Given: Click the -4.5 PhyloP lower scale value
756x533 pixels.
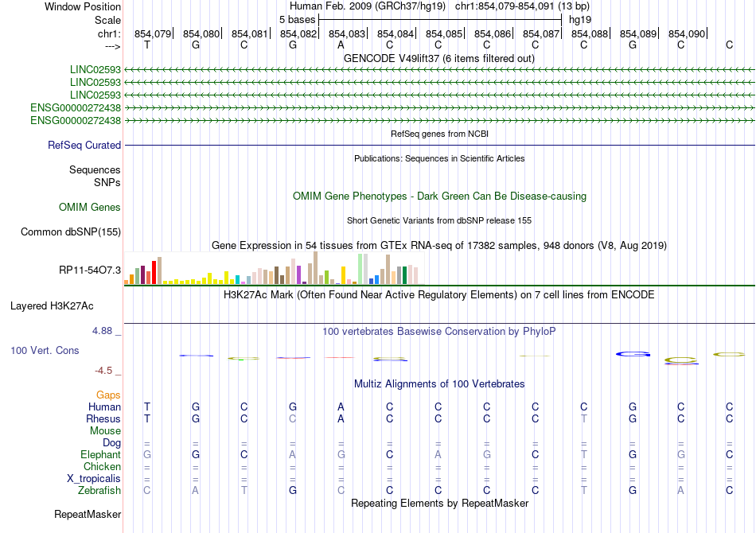Looking at the screenshot, I should tap(103, 371).
